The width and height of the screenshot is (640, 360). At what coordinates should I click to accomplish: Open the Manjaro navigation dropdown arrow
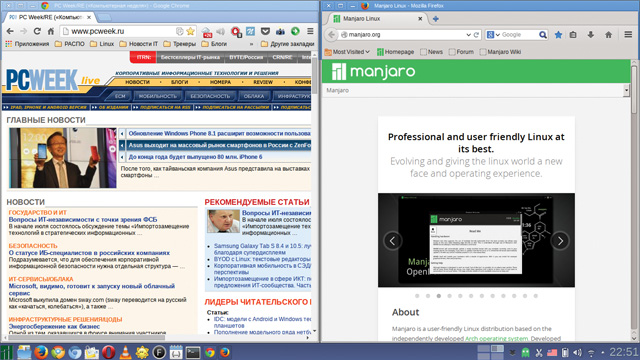point(626,90)
